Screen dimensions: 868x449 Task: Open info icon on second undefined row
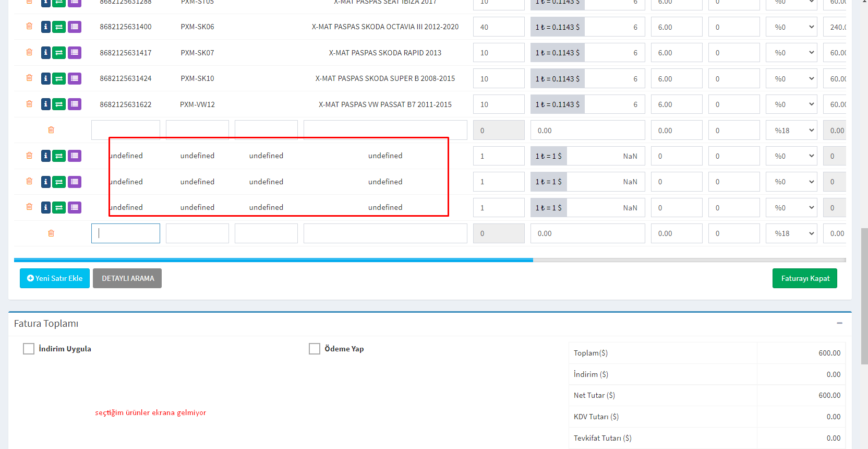click(x=46, y=182)
